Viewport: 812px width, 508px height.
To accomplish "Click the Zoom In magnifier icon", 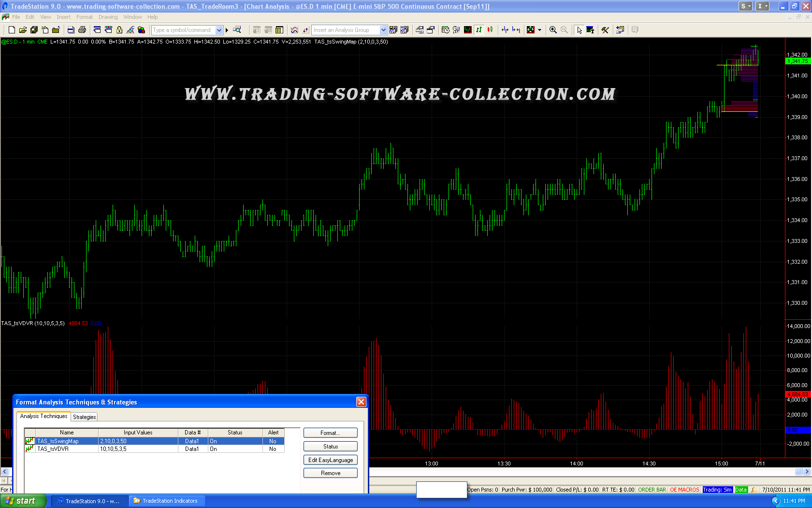I will click(553, 30).
